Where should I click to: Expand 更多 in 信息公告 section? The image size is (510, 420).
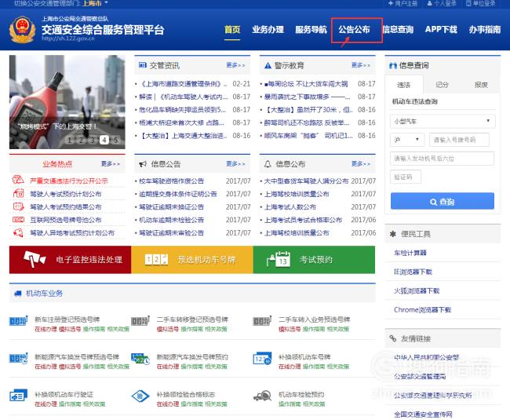click(235, 163)
